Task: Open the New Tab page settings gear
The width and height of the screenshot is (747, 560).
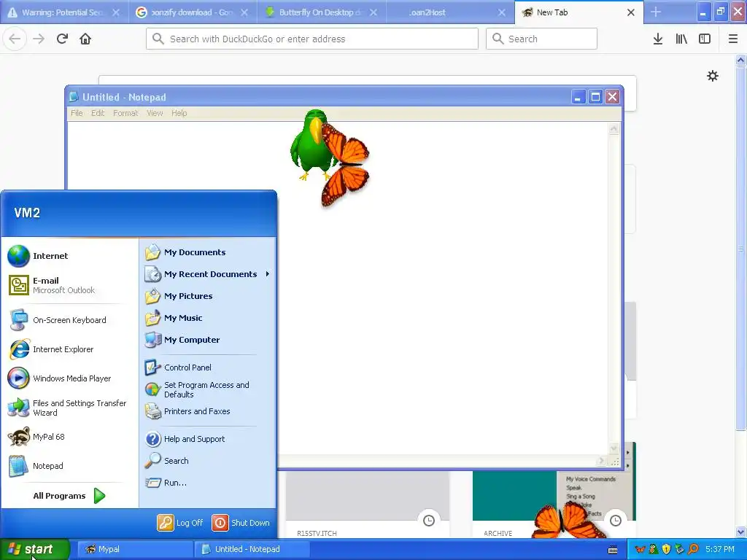Action: tap(713, 76)
